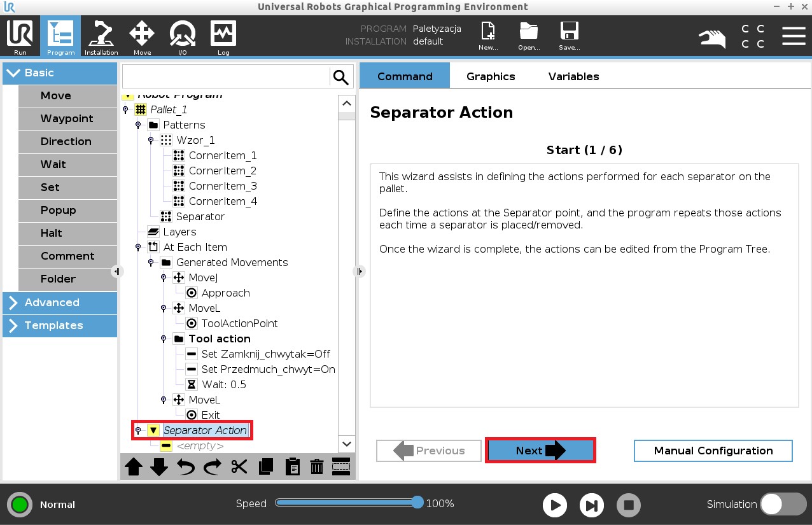Collapse the Wzor_1 pattern node
This screenshot has width=812, height=525.
[151, 140]
